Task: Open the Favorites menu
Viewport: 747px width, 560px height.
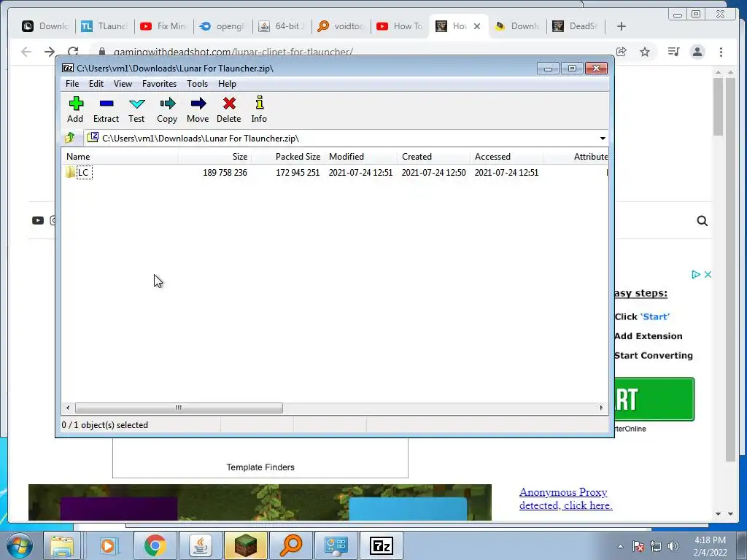Action: point(159,84)
